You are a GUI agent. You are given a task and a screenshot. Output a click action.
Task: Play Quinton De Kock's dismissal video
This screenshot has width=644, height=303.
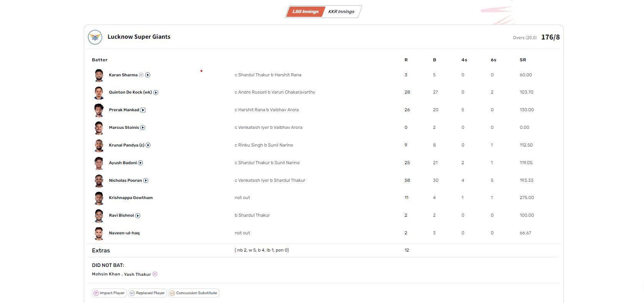click(x=156, y=92)
